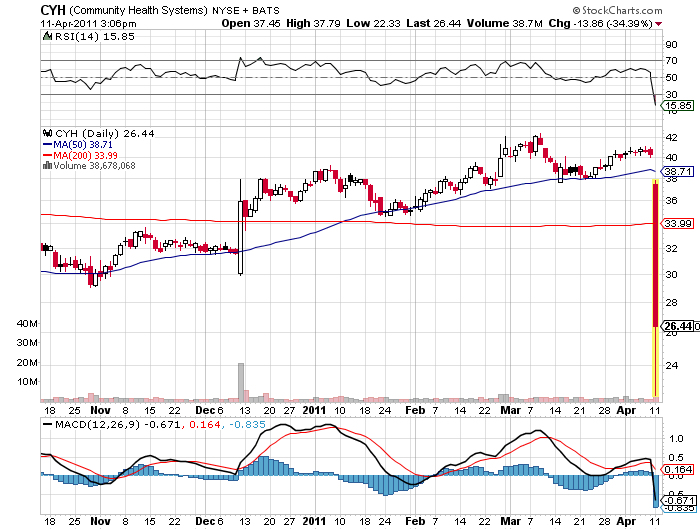Click the MA(200) 33.99 legend entry
700x530 pixels.
(86, 155)
